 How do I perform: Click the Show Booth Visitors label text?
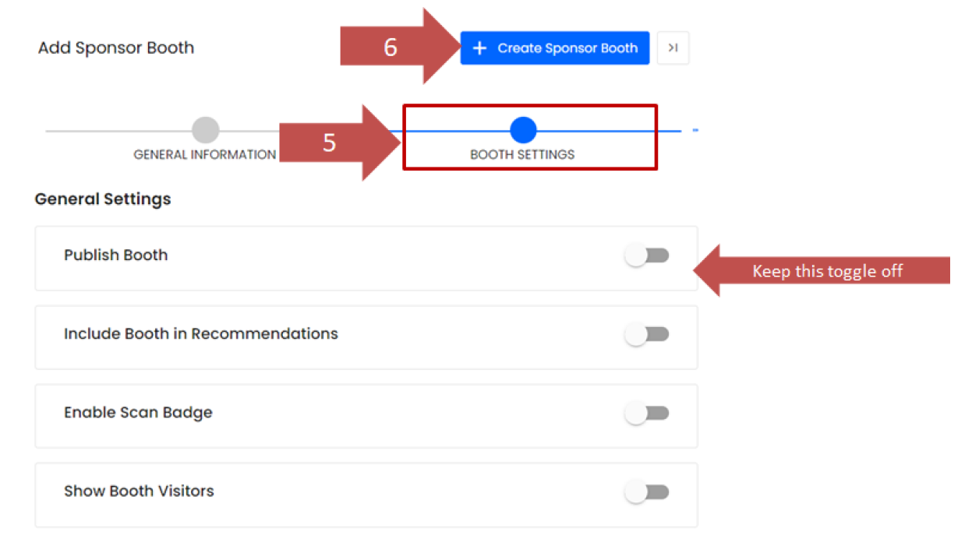(x=139, y=491)
